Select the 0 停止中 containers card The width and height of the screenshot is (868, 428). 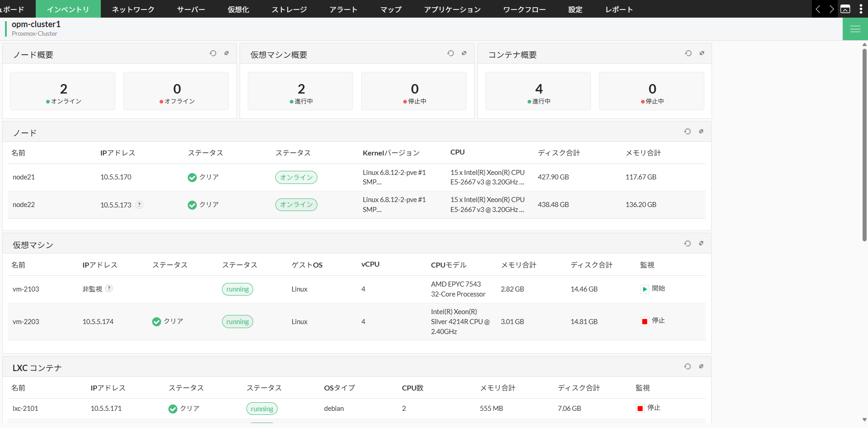[652, 91]
